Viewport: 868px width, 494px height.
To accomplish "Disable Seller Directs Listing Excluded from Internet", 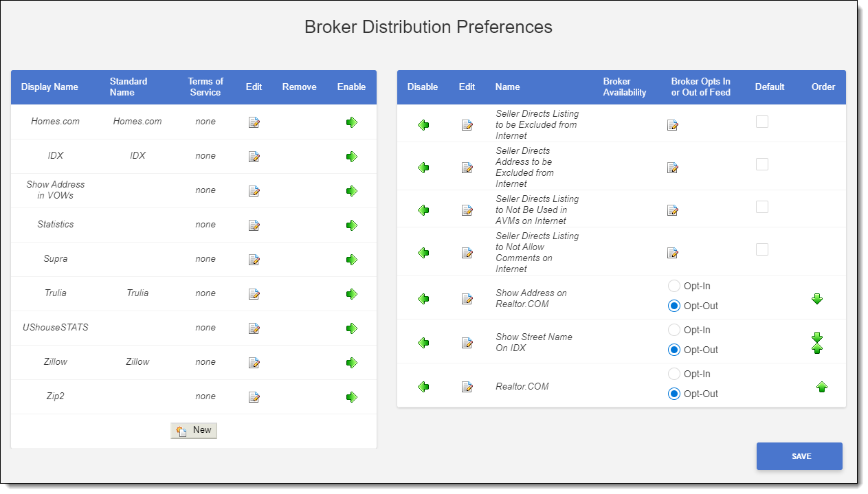I will [423, 125].
